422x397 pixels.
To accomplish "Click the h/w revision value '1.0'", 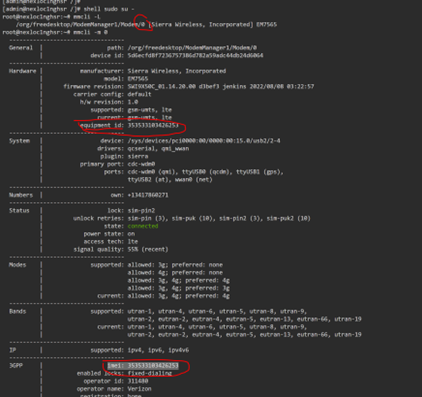I will tap(133, 102).
